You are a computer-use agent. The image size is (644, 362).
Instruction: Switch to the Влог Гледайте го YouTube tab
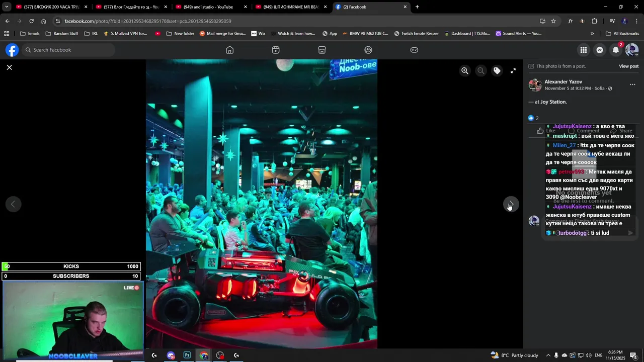tap(131, 7)
